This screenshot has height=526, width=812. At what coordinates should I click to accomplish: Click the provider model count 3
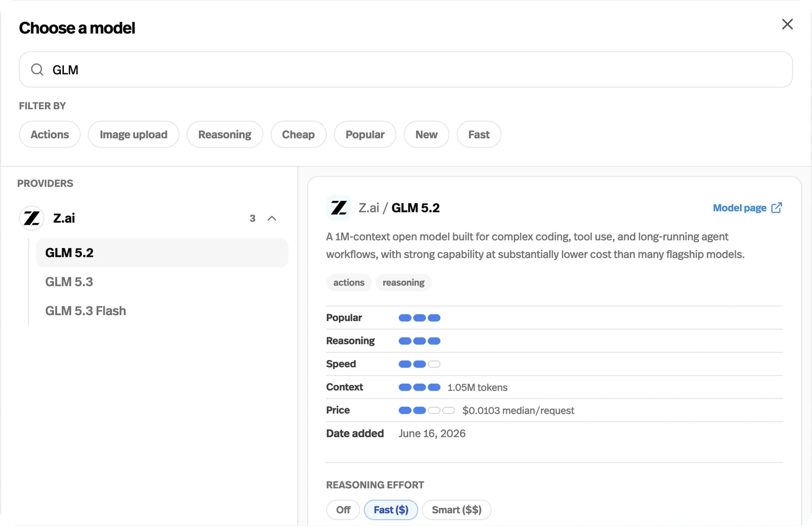tap(252, 219)
